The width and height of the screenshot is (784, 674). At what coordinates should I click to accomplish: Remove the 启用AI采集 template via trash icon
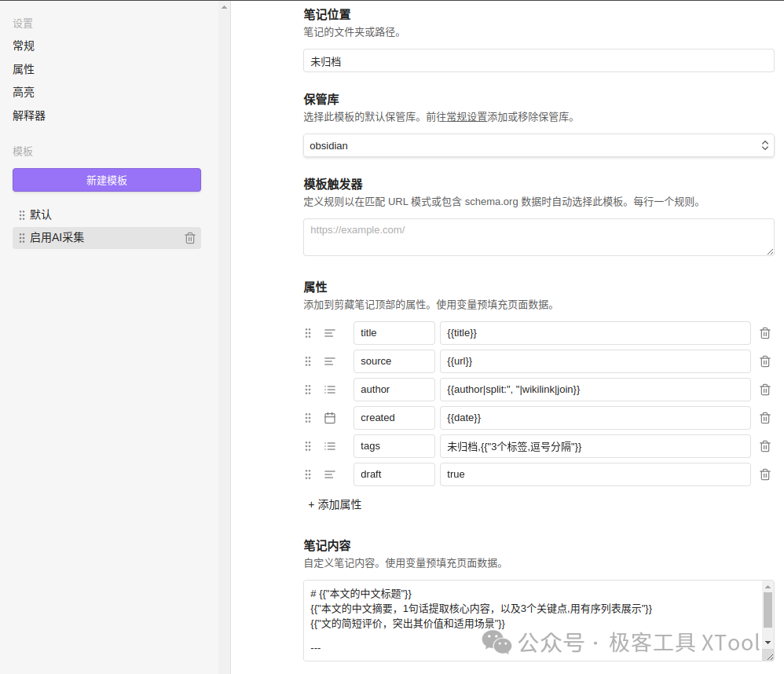189,238
